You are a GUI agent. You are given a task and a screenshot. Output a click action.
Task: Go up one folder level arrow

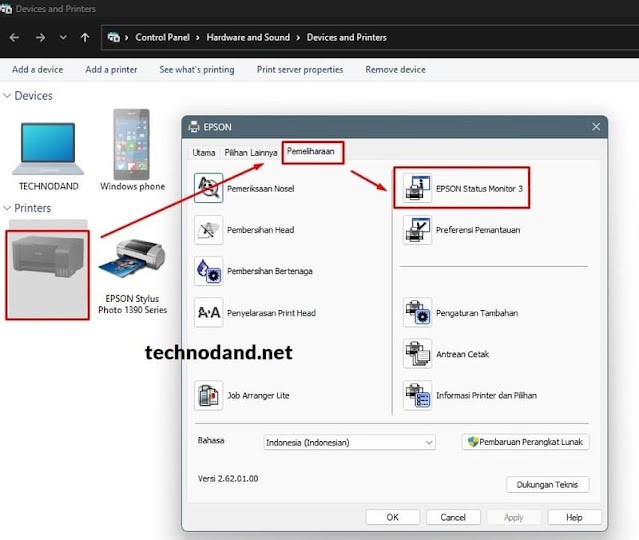point(85,37)
